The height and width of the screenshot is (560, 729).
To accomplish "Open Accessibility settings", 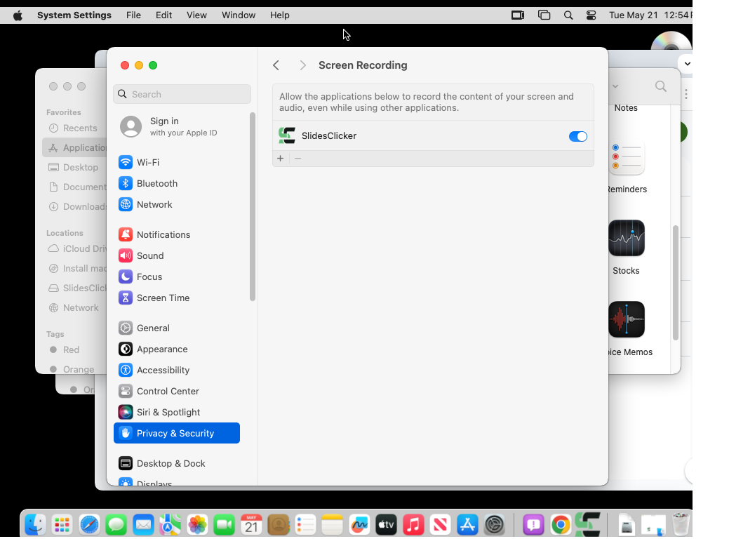I will (x=177, y=371).
